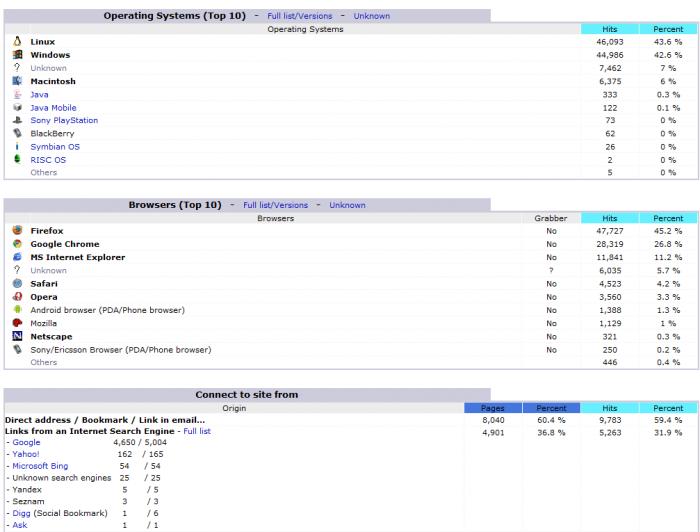Click the Netscape N icon
This screenshot has width=700, height=532.
pos(17,336)
